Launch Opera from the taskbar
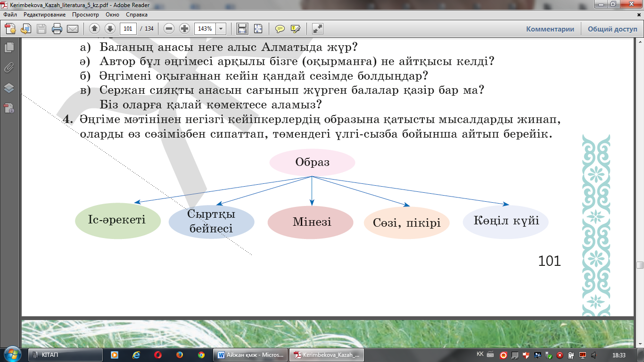Screen dimensions: 644x362 [158, 354]
